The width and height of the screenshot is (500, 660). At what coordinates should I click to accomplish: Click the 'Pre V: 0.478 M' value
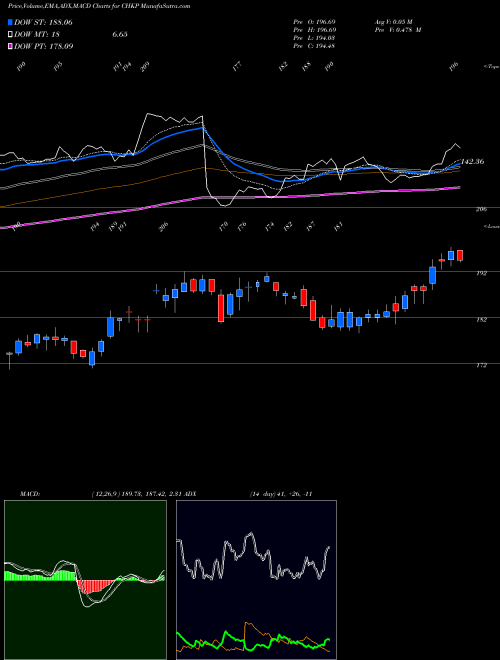[x=398, y=30]
